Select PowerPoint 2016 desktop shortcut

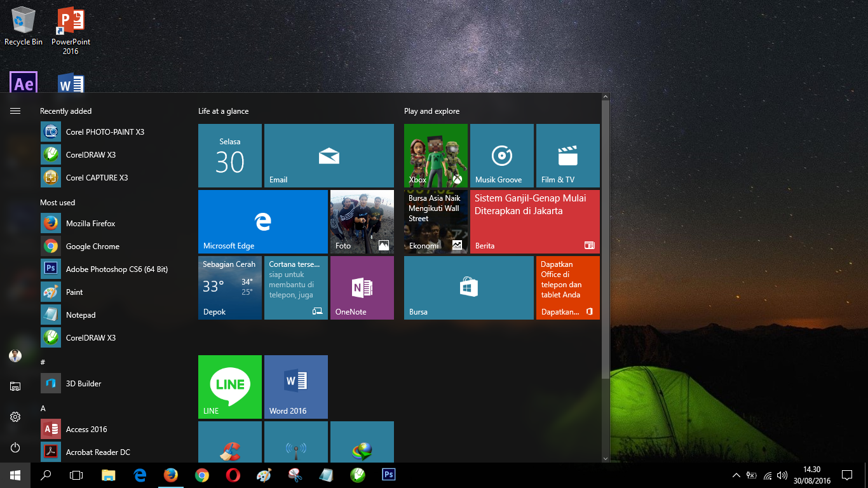(71, 30)
